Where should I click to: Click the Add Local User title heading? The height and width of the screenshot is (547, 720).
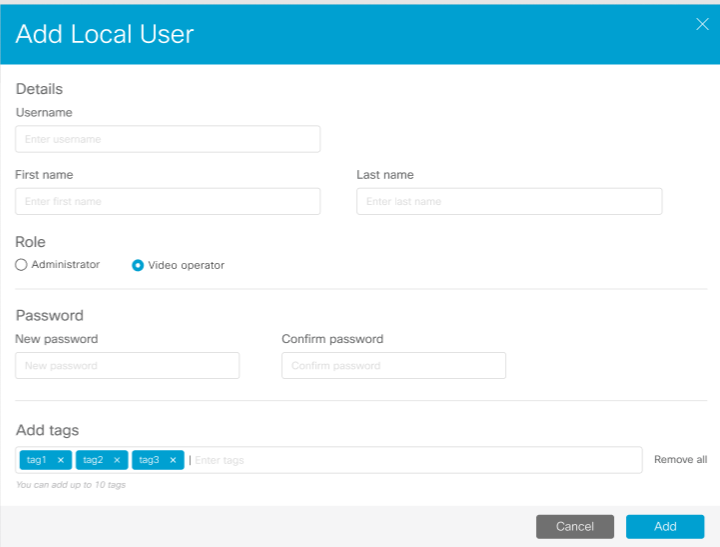[x=105, y=34]
